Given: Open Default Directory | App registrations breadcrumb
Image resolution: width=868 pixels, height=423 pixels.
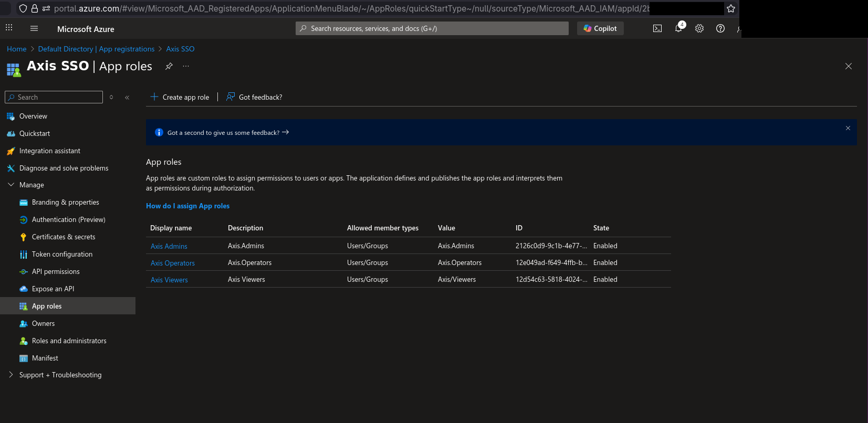Looking at the screenshot, I should click(96, 49).
